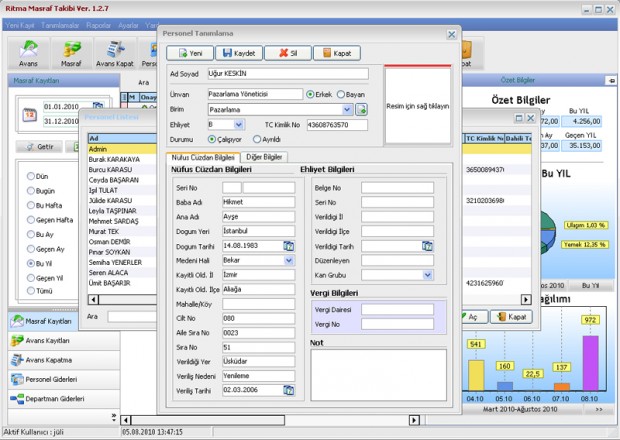
Task: Click Masraf Kayıtları navigation icon
Action: 17,321
